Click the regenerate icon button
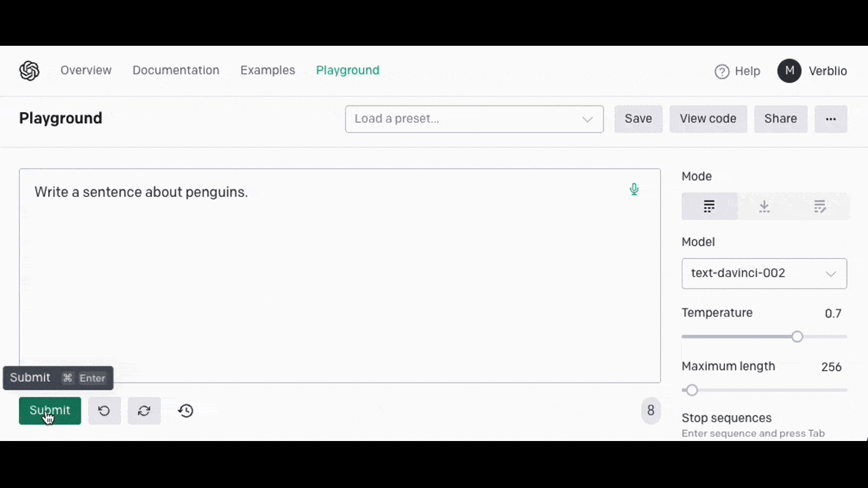 (x=144, y=411)
